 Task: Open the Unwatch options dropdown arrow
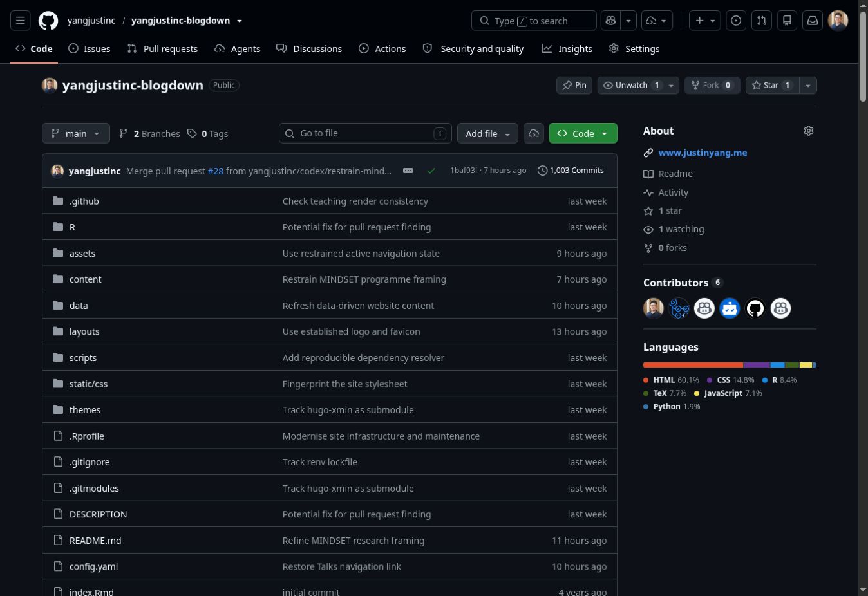[672, 85]
